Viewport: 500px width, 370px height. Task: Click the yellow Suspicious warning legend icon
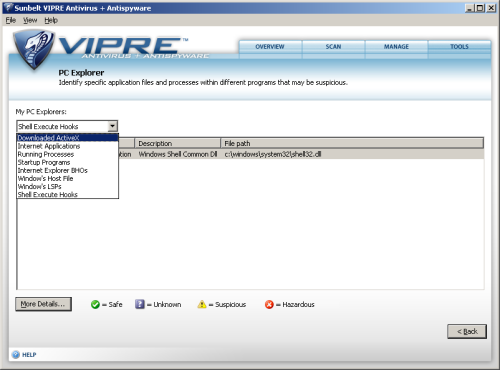coord(202,304)
